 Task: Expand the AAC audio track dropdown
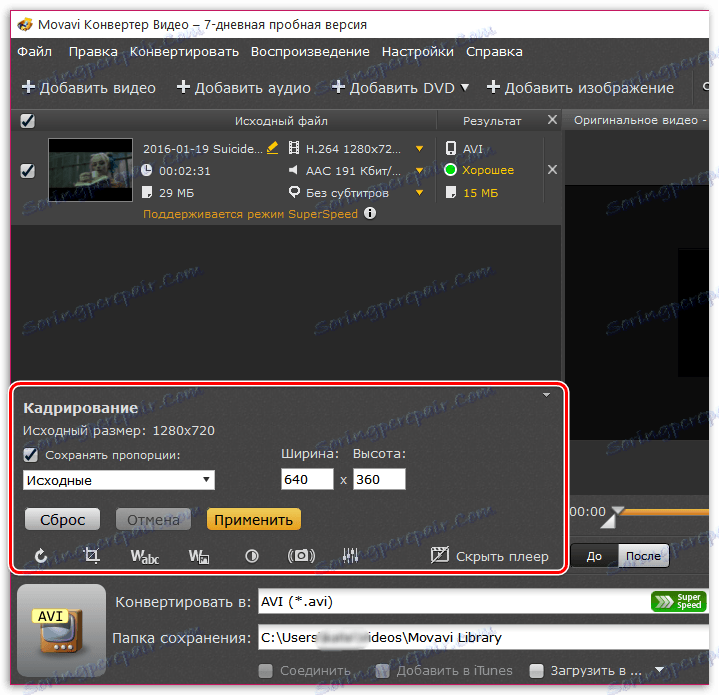tap(419, 171)
